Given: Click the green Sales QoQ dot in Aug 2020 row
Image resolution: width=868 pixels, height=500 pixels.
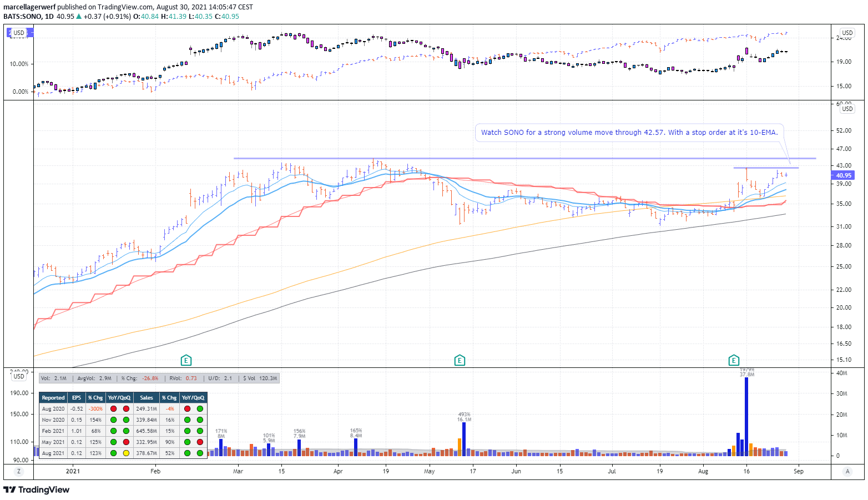Looking at the screenshot, I should (200, 409).
